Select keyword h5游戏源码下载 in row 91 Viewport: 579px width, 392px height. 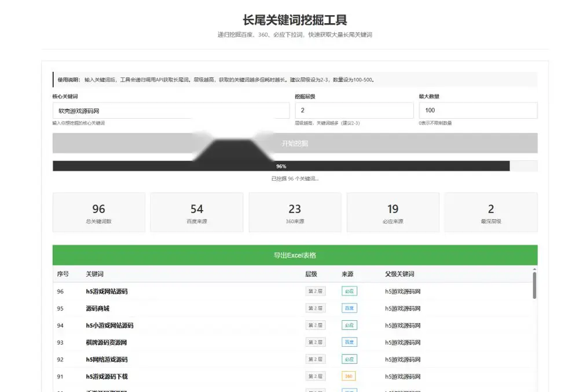(x=107, y=376)
